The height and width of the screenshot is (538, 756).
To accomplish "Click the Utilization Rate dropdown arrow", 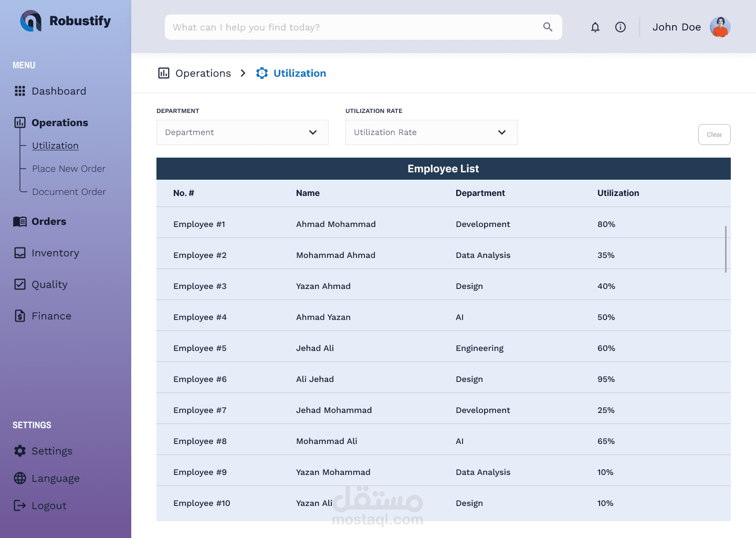I will pyautogui.click(x=502, y=132).
